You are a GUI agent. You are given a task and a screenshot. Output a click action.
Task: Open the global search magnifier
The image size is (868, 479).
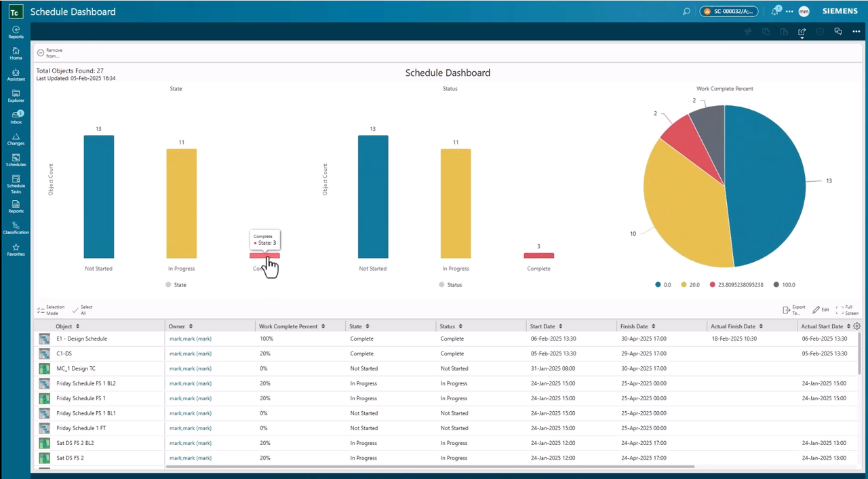click(x=686, y=12)
